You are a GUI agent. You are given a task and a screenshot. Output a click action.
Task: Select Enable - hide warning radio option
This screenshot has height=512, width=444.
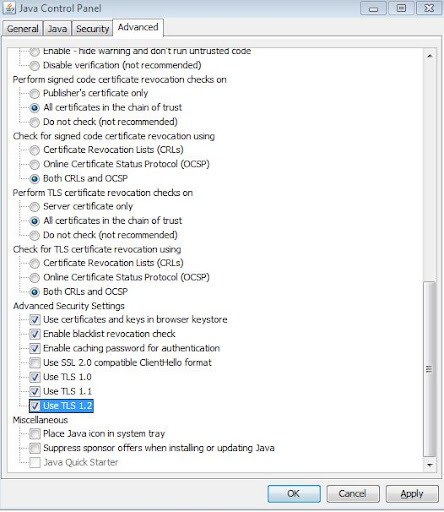pos(34,52)
